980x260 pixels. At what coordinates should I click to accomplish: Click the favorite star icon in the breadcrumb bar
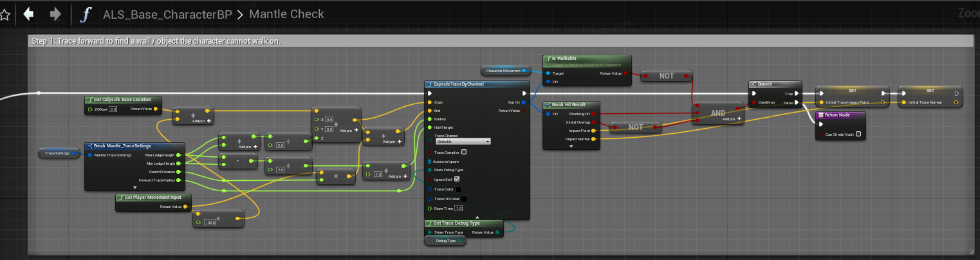point(4,14)
